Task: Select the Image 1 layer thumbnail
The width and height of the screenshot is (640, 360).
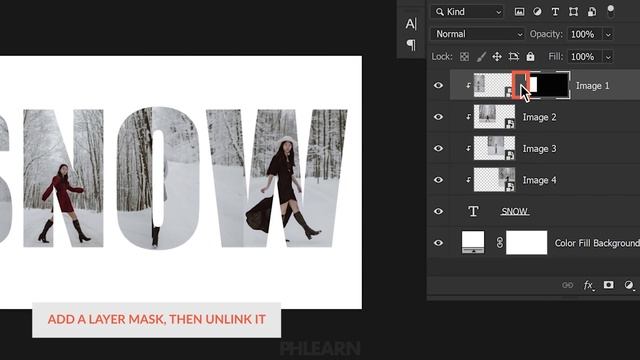Action: [x=493, y=85]
